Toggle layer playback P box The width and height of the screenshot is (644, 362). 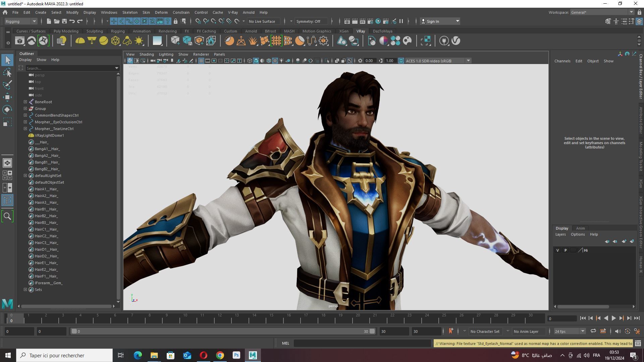[566, 250]
